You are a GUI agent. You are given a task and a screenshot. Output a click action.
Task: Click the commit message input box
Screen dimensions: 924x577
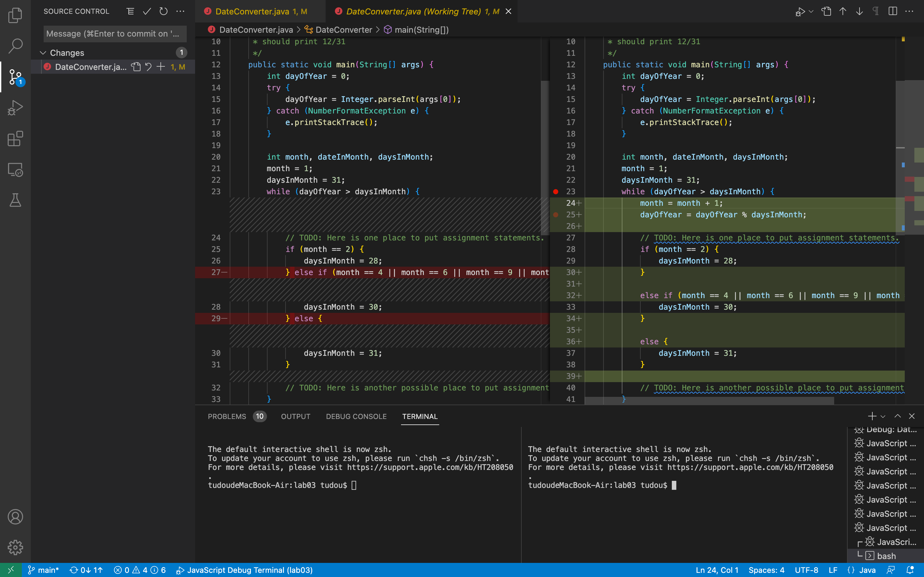pos(115,34)
